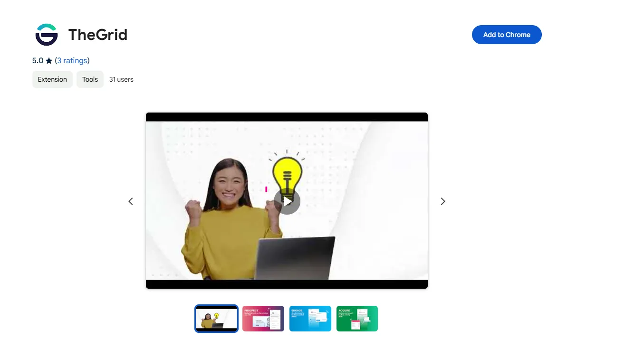Image resolution: width=644 pixels, height=349 pixels.
Task: Go to the previous slide with the left arrow
Action: point(131,201)
